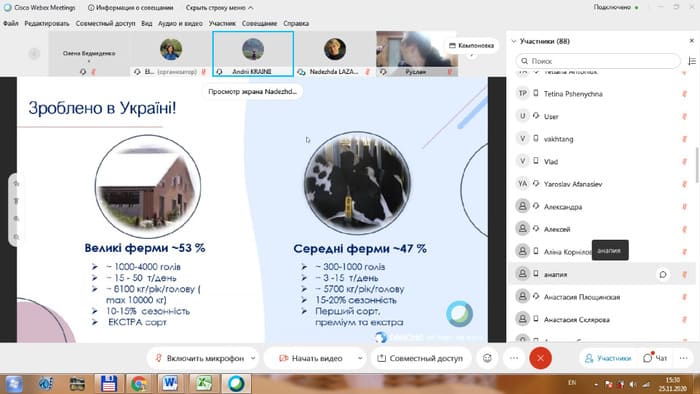The width and height of the screenshot is (700, 394).
Task: Open video options dropdown arrow
Action: pos(360,358)
